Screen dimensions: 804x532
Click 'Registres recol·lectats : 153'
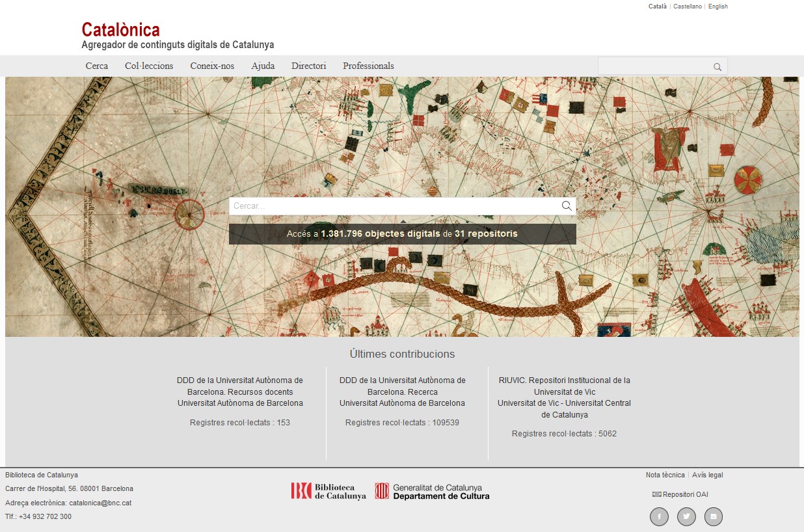point(240,423)
